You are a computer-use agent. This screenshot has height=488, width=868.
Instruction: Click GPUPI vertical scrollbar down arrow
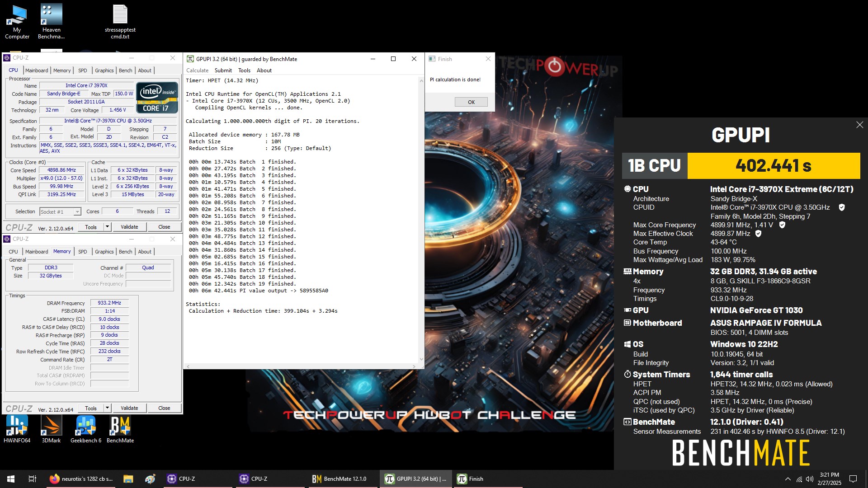click(x=421, y=360)
